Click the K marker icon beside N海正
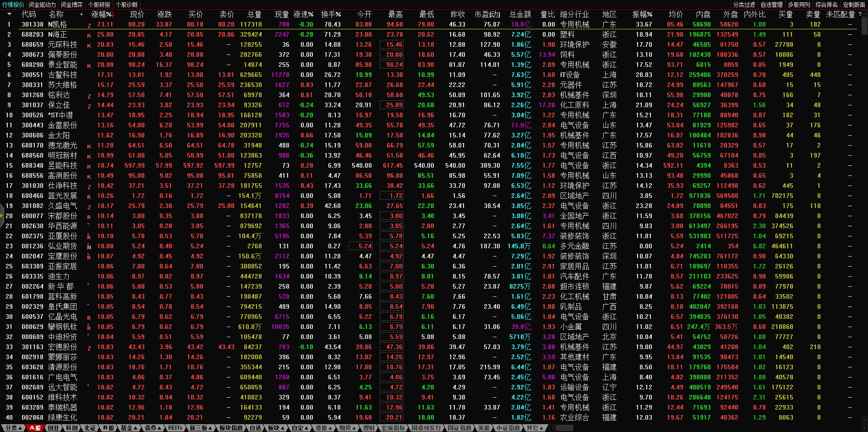The height and width of the screenshot is (432, 868). (x=89, y=35)
